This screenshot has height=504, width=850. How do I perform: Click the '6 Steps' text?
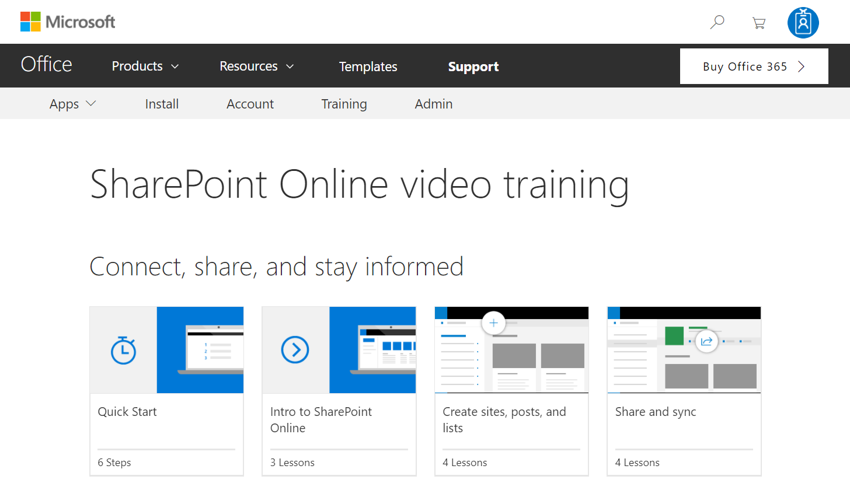coord(114,463)
